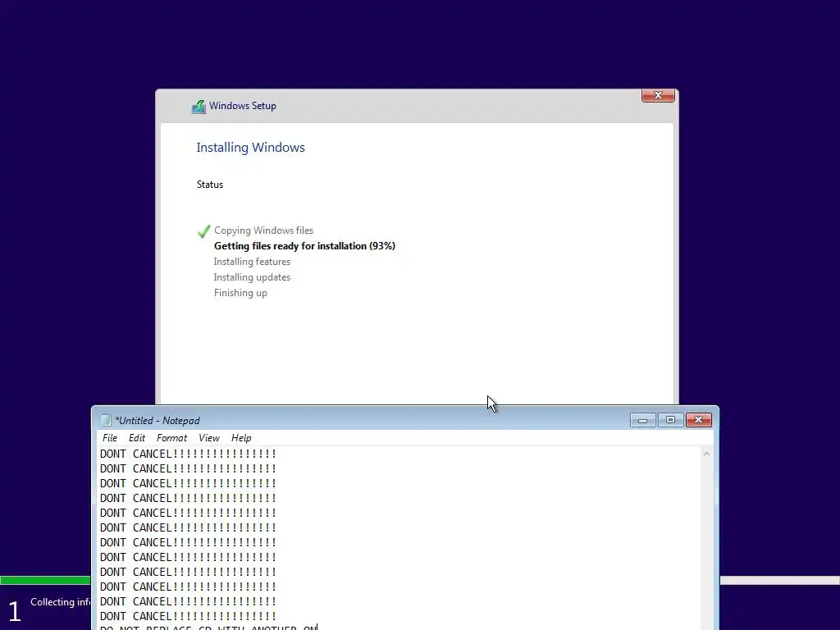Click the 'Installing updates' status text
The width and height of the screenshot is (840, 630).
point(252,277)
